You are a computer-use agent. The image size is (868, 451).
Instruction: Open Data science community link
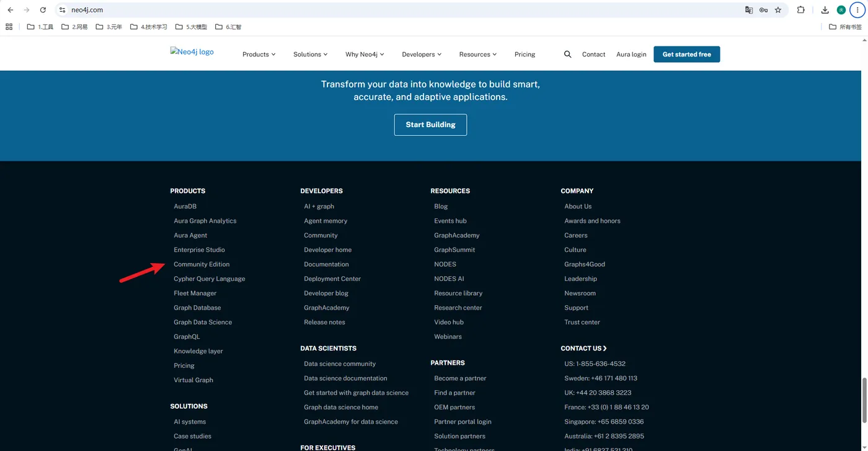pos(340,364)
